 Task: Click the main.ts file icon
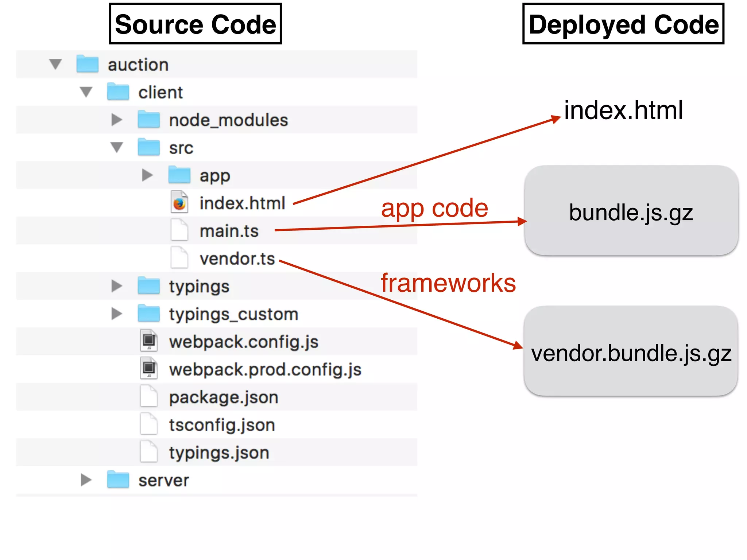(x=179, y=230)
